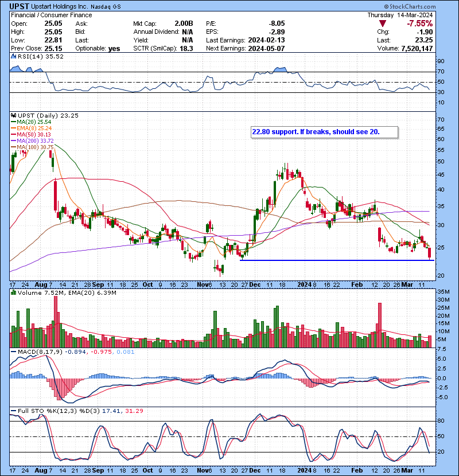The image size is (459, 476).
Task: Click the Open price 25.05 value
Action: pyautogui.click(x=53, y=24)
